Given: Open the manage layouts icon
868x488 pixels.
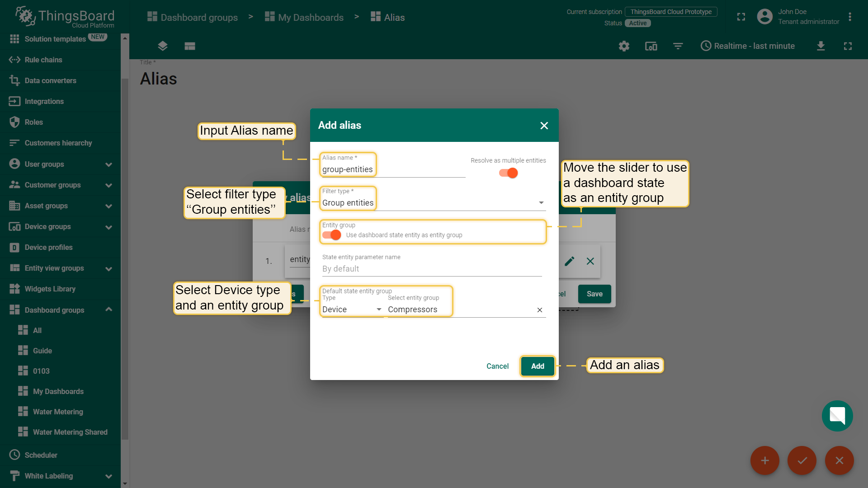Looking at the screenshot, I should (x=190, y=46).
